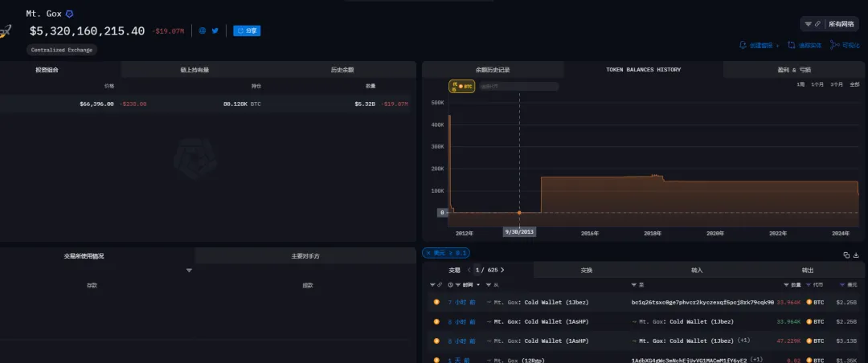Image resolution: width=868 pixels, height=363 pixels.
Task: Click the 追踪实体 trace entity link
Action: coord(805,45)
